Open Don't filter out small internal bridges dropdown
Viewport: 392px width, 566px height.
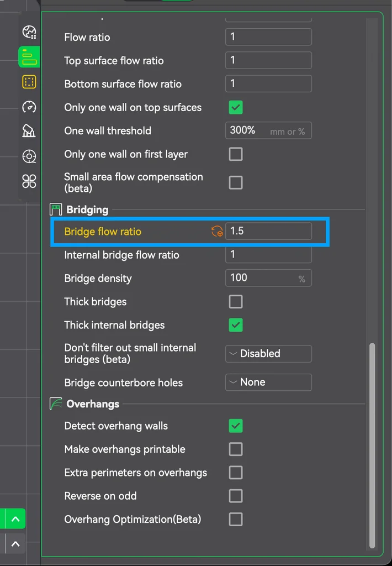pos(268,354)
